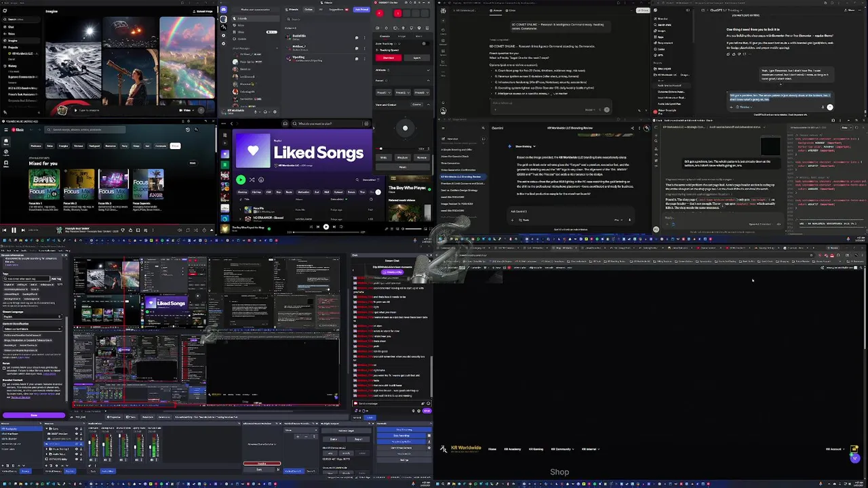This screenshot has width=868, height=488.
Task: Toggle Zoom Tracking in OBSBOT Center
Action: coord(425,43)
